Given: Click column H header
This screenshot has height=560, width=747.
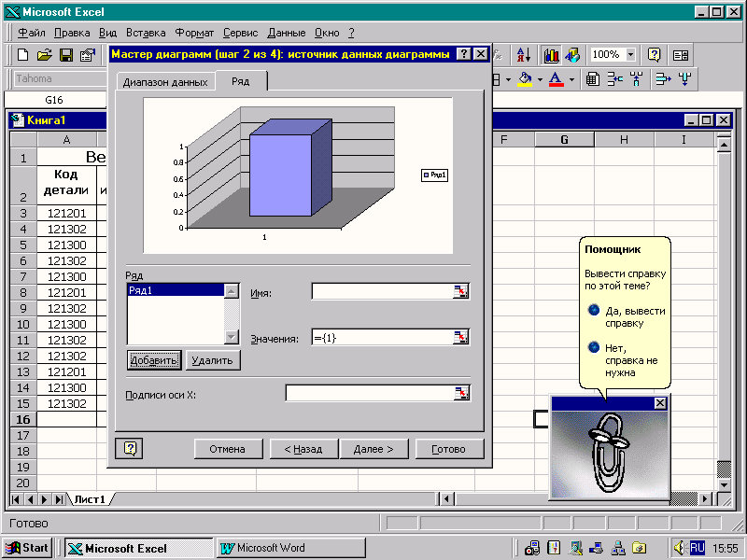Looking at the screenshot, I should point(624,139).
